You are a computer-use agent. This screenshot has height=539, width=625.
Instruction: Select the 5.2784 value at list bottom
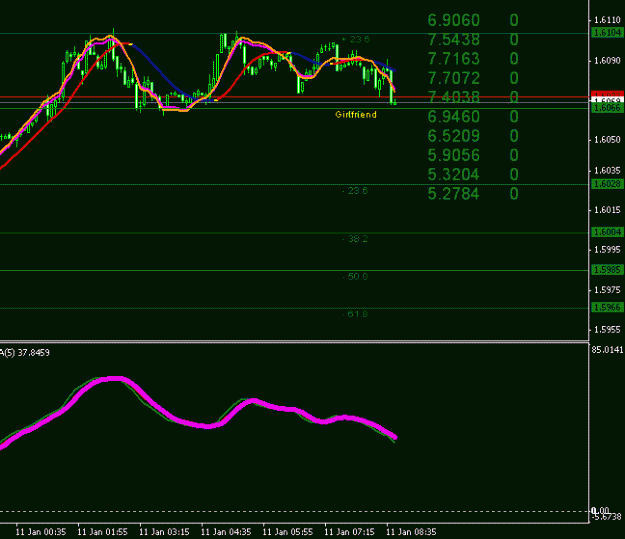[x=454, y=194]
